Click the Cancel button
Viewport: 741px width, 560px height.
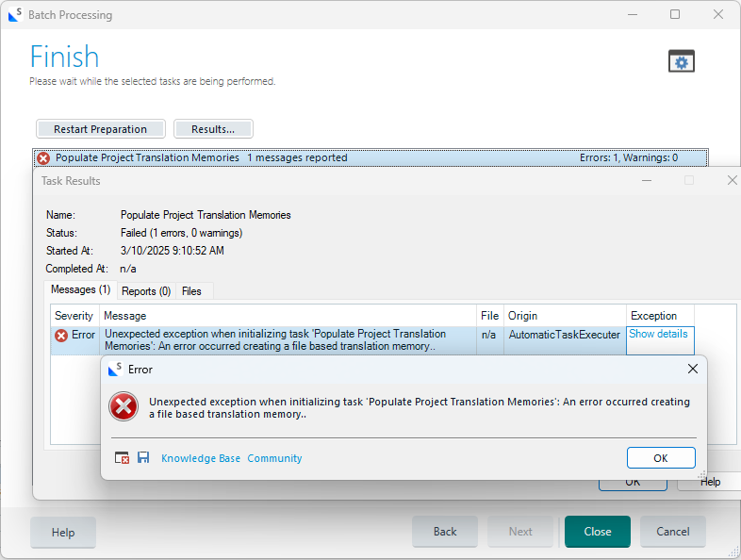[673, 532]
